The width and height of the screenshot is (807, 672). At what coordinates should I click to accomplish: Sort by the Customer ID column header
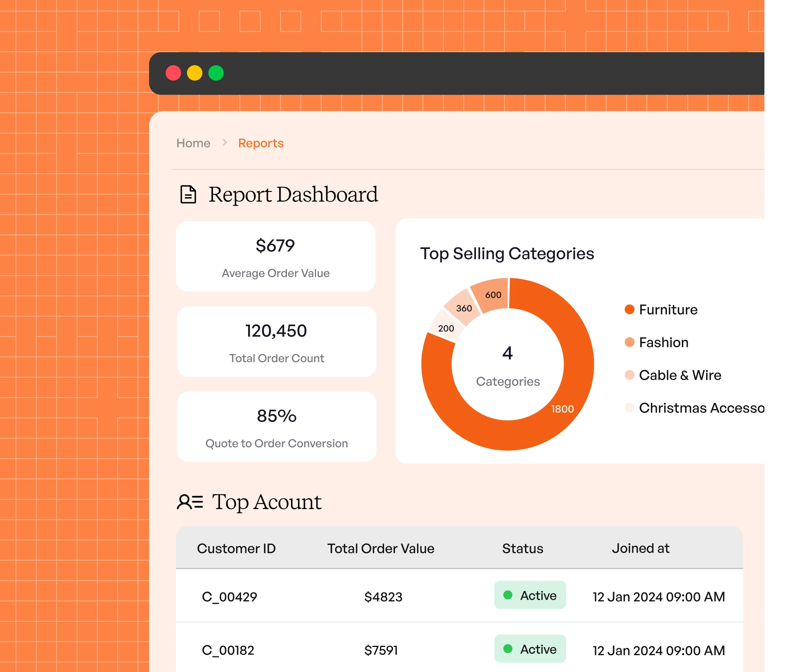click(236, 548)
